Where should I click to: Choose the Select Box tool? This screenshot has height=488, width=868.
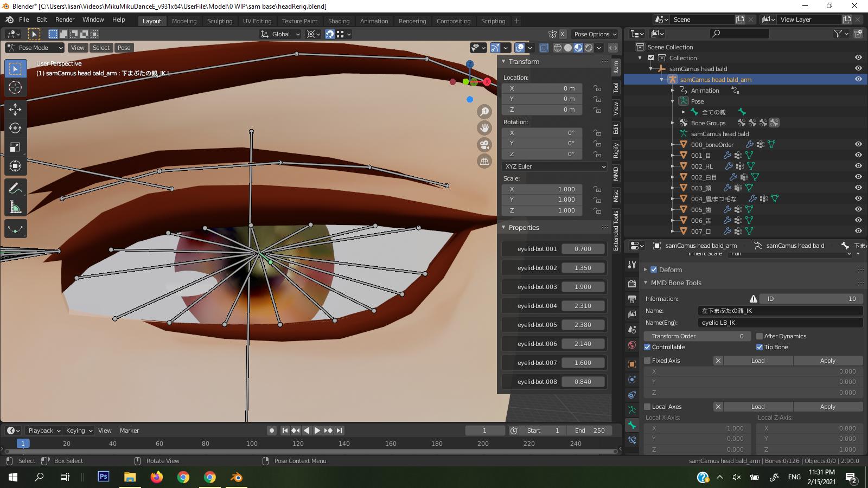pos(15,68)
